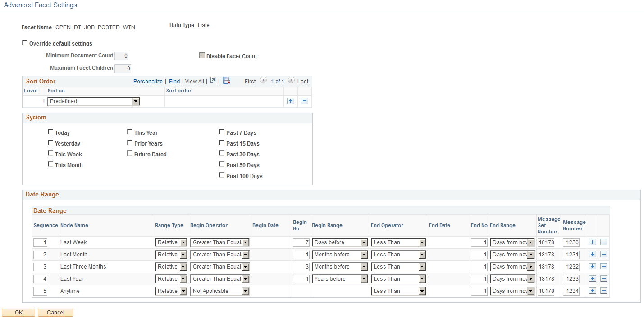Check the Past 30 Days option
Screen dimensions: 644x319
click(222, 153)
